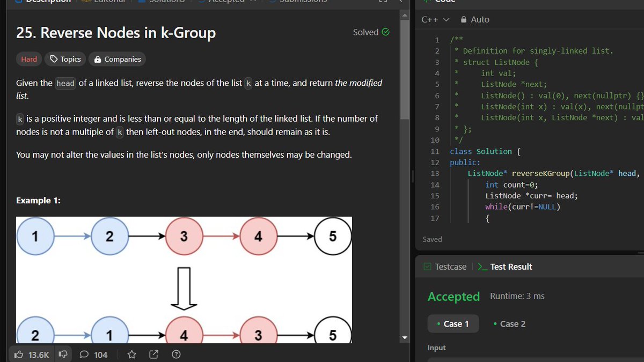Click code line ListNode *curr= head;
644x362 pixels.
532,196
